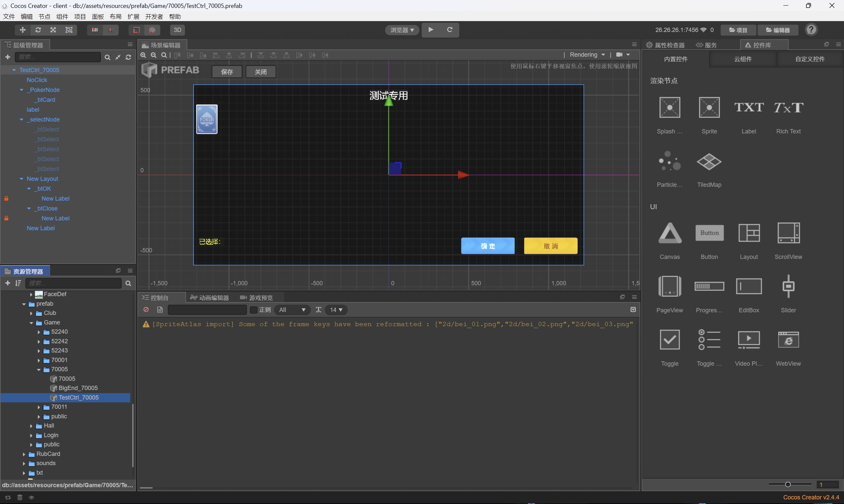This screenshot has width=844, height=504.
Task: Toggle the 3D view mode
Action: tap(177, 30)
